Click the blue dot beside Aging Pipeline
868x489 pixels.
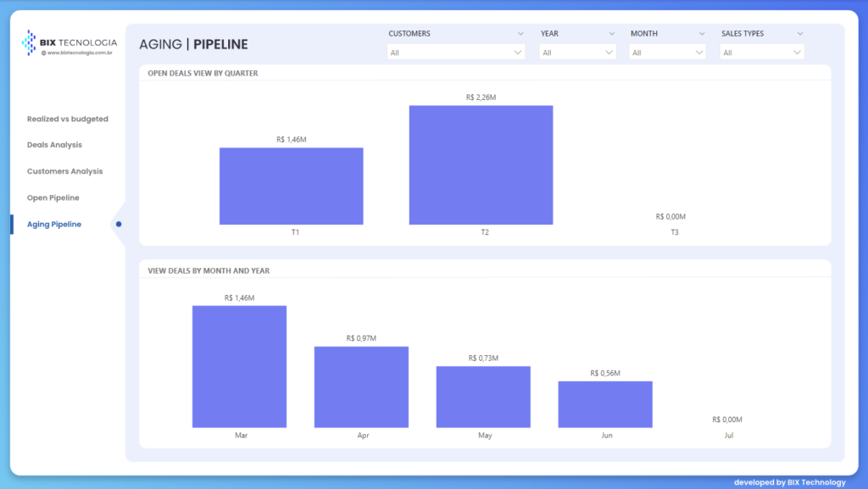click(x=119, y=225)
